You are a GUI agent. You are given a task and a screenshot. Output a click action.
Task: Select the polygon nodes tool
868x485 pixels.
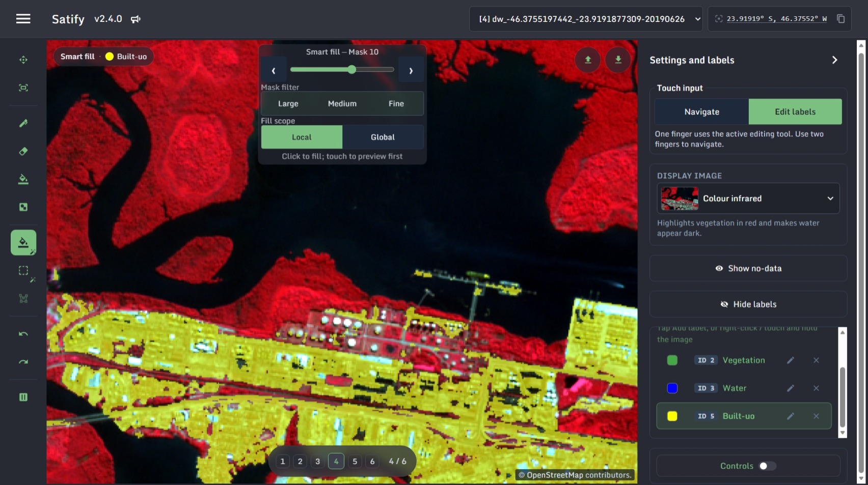coord(23,299)
